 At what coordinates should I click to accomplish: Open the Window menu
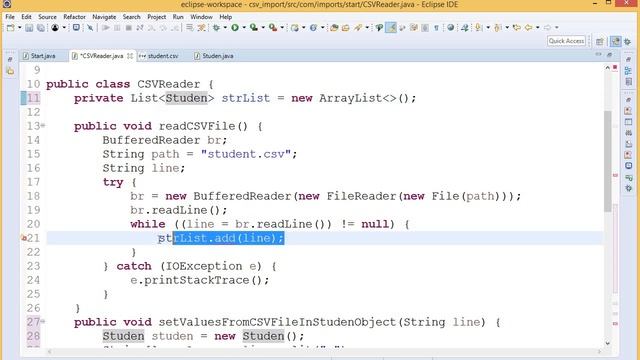(201, 17)
